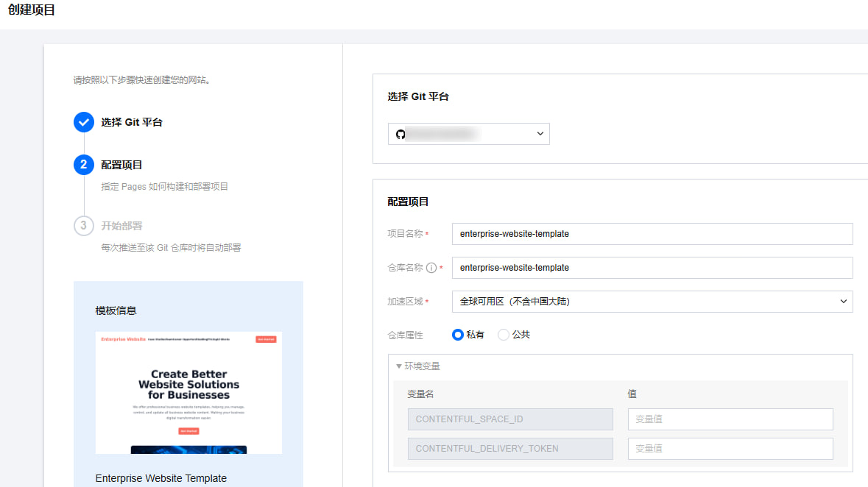868x487 pixels.
Task: Click the completed step checkmark icon
Action: (84, 122)
